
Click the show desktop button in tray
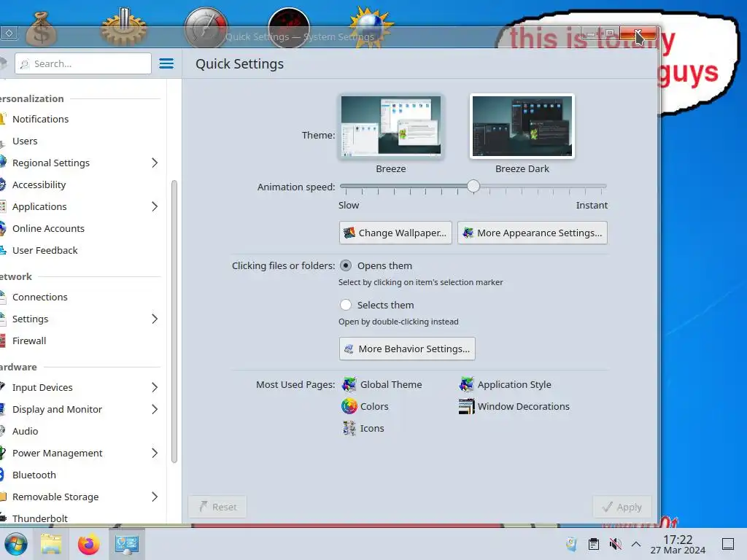[x=728, y=544]
